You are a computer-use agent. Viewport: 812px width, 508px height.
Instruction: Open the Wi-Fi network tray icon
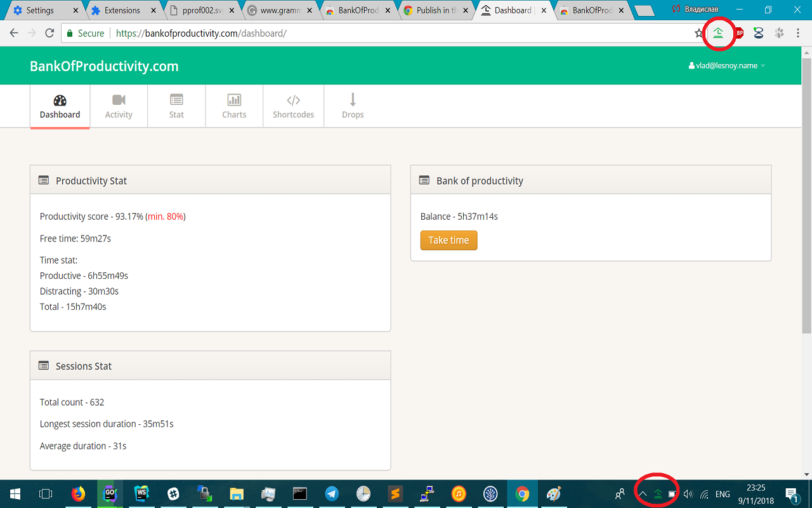point(704,494)
